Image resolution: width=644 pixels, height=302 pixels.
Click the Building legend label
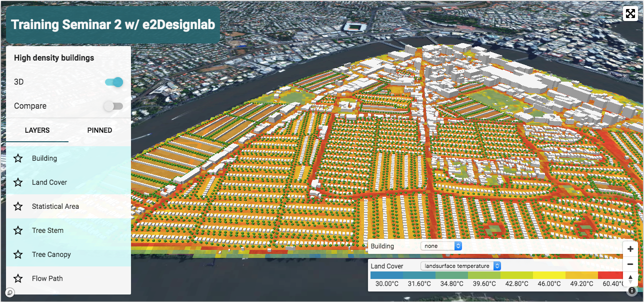coord(382,246)
